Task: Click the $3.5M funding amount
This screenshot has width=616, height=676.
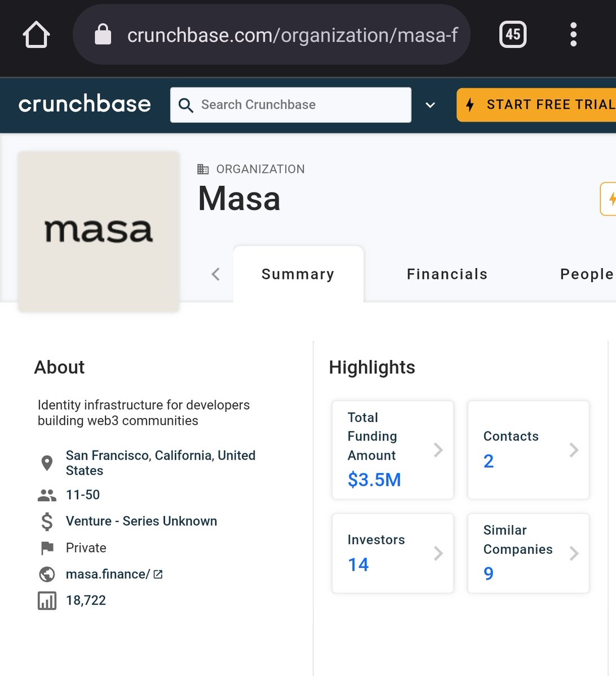Action: (374, 479)
